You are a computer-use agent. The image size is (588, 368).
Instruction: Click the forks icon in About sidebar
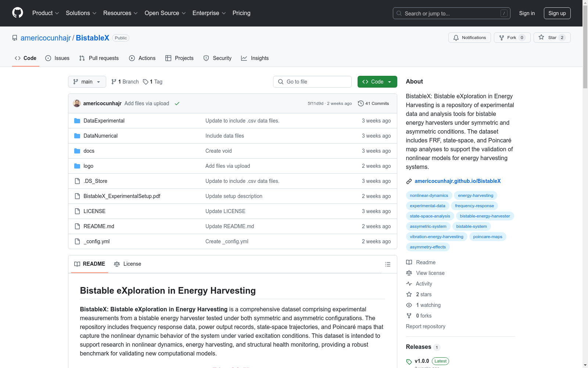tap(409, 316)
